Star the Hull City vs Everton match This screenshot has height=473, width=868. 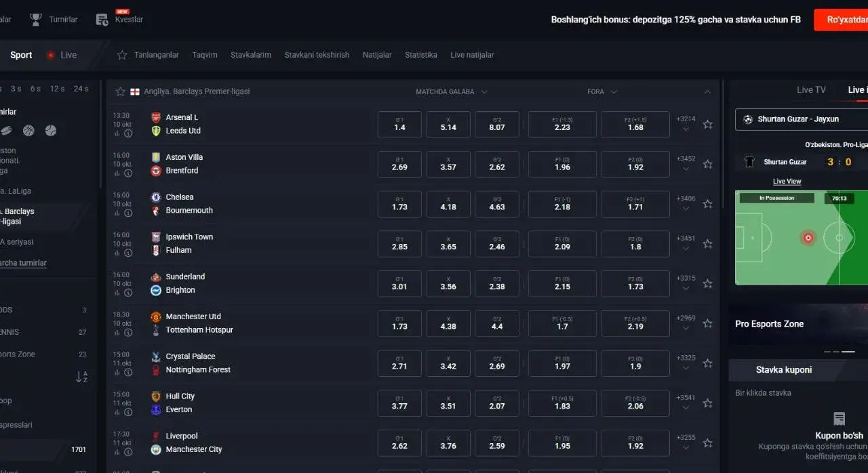coord(707,403)
